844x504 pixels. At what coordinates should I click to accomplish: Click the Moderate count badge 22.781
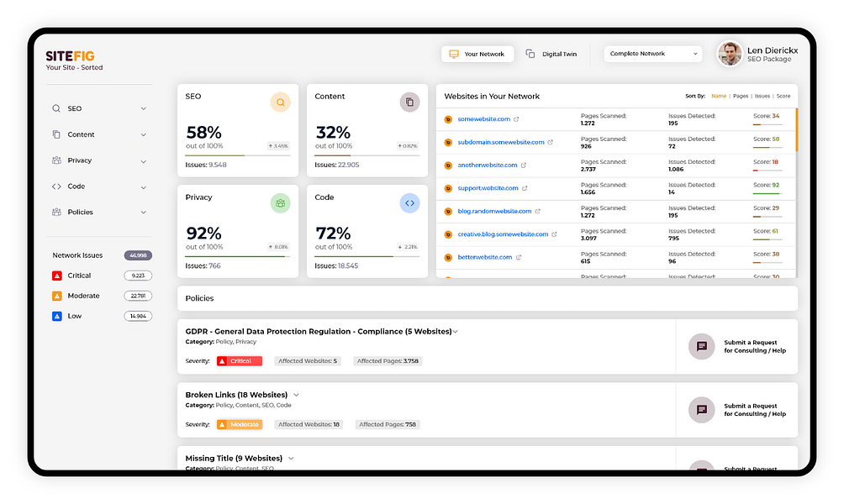[x=138, y=296]
